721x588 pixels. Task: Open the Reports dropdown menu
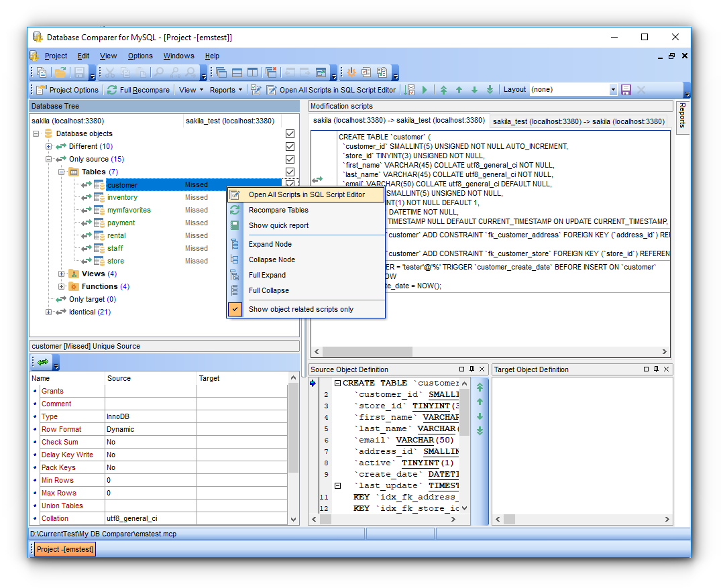pos(226,90)
